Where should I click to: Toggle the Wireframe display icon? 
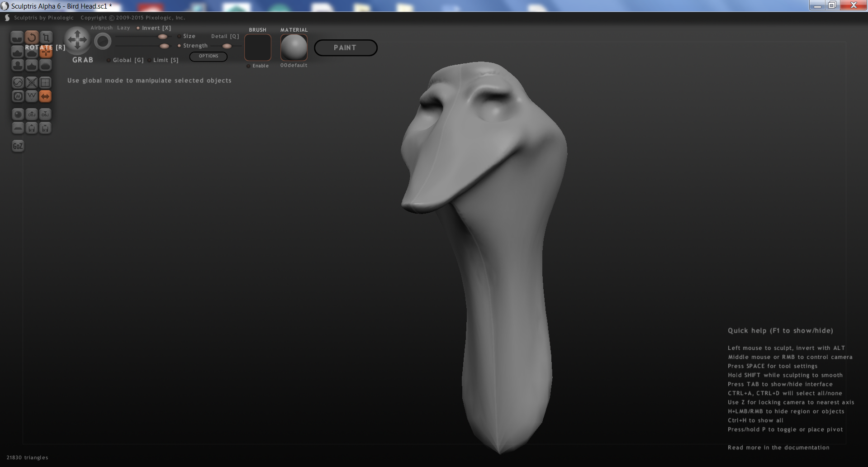click(32, 96)
